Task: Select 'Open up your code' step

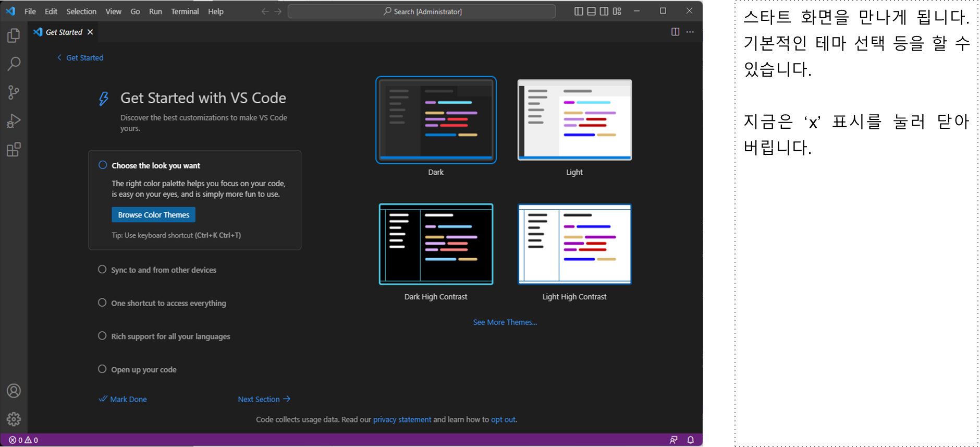Action: [138, 369]
